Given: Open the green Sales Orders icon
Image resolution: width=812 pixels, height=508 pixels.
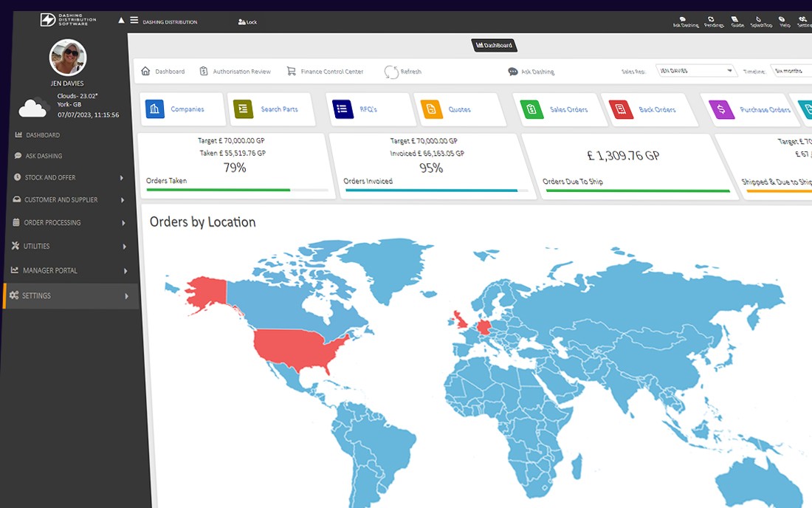Looking at the screenshot, I should click(x=531, y=109).
